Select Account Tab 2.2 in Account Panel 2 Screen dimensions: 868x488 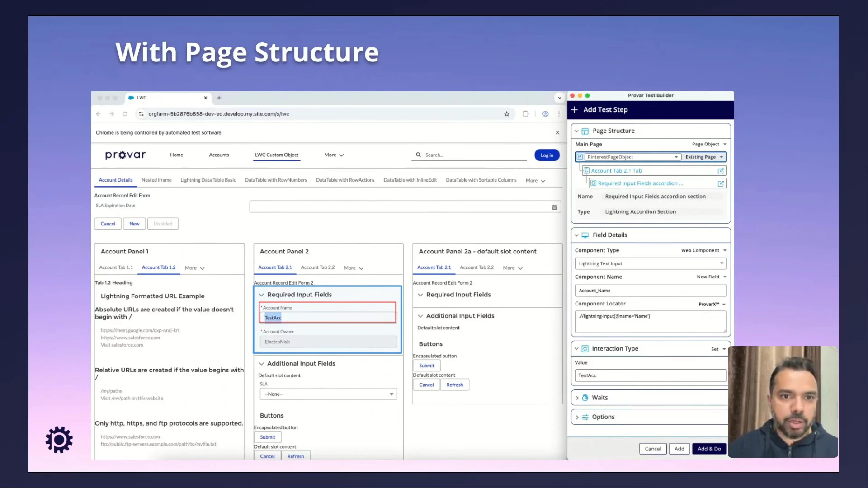pos(317,267)
